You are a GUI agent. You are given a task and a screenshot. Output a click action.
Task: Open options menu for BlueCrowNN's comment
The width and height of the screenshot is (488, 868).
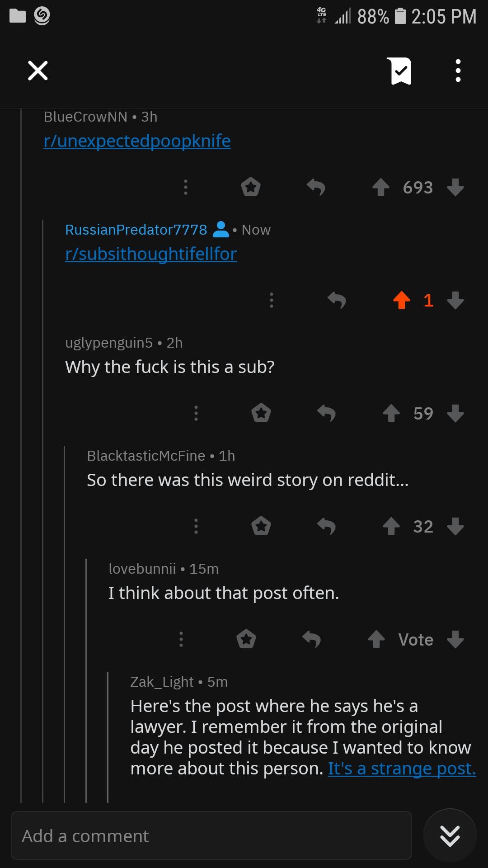185,187
